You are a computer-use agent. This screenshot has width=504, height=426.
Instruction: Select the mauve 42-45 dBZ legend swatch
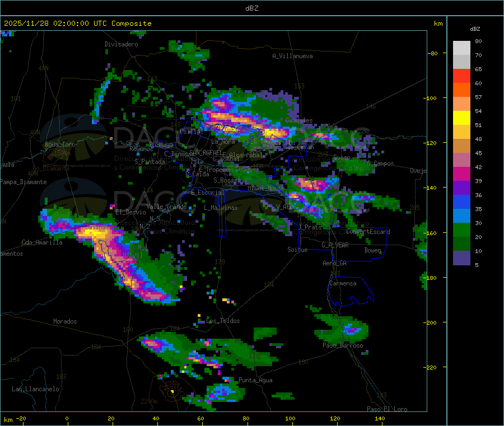tap(461, 160)
